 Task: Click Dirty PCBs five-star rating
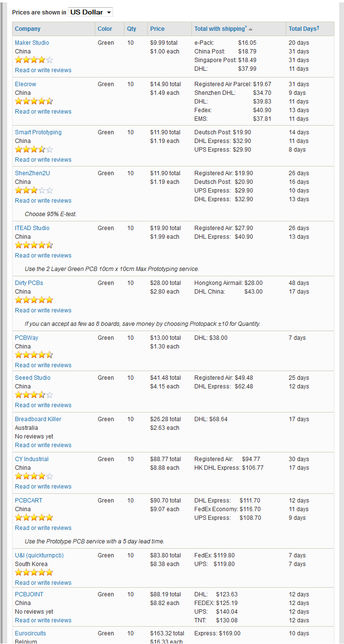click(x=34, y=300)
